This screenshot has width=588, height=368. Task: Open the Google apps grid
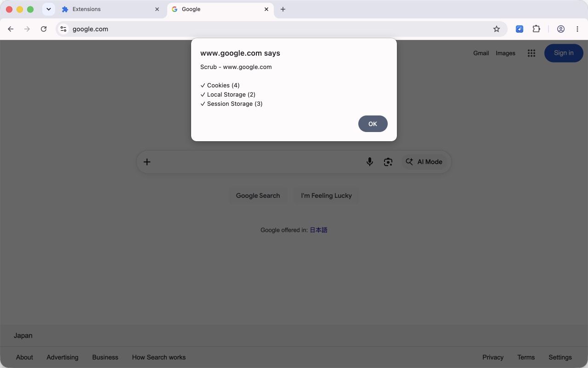[531, 53]
